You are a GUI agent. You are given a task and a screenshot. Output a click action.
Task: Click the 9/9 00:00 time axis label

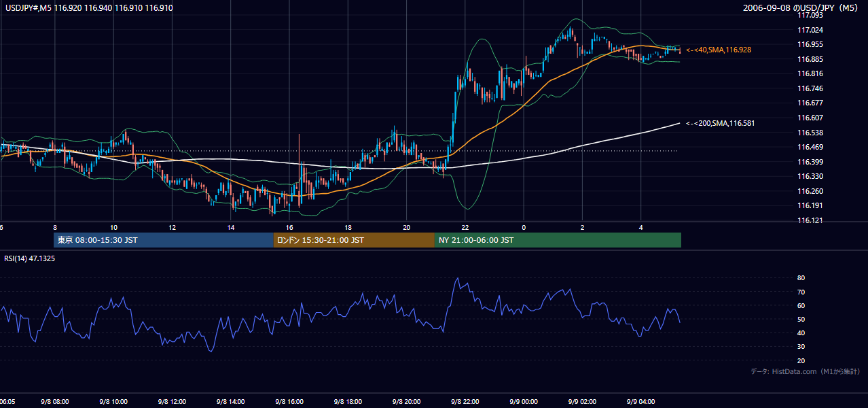524,401
